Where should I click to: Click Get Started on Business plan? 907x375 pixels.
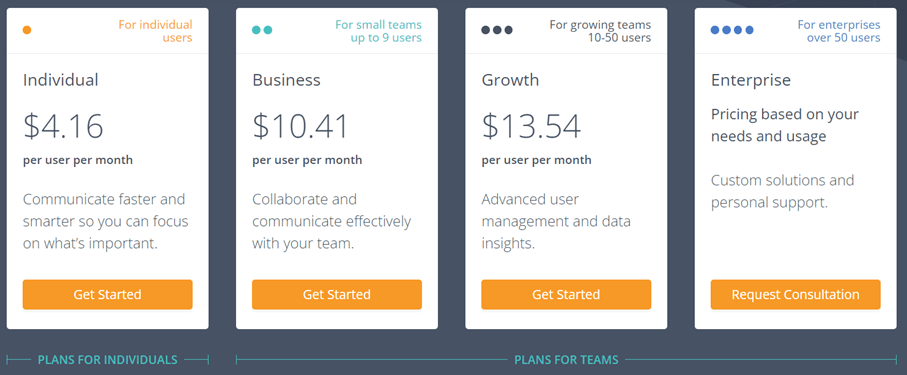pyautogui.click(x=337, y=295)
